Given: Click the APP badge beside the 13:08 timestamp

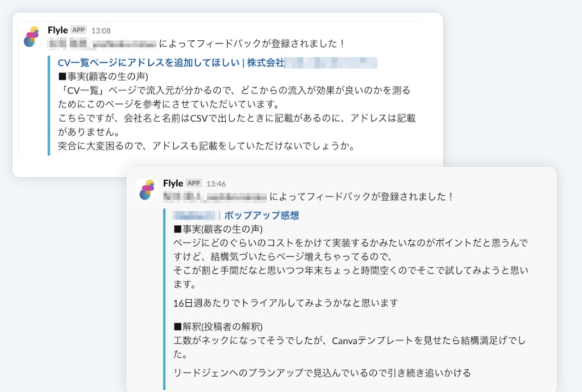Looking at the screenshot, I should (78, 30).
